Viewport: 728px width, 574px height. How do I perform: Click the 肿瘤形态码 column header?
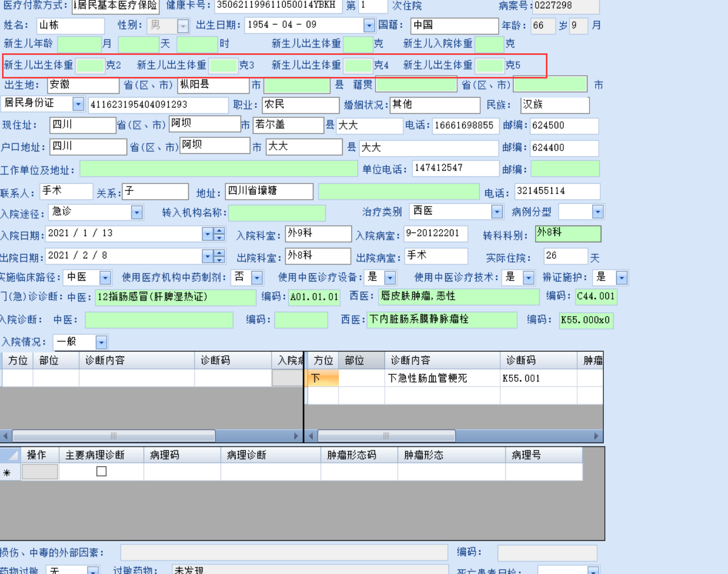tap(359, 455)
